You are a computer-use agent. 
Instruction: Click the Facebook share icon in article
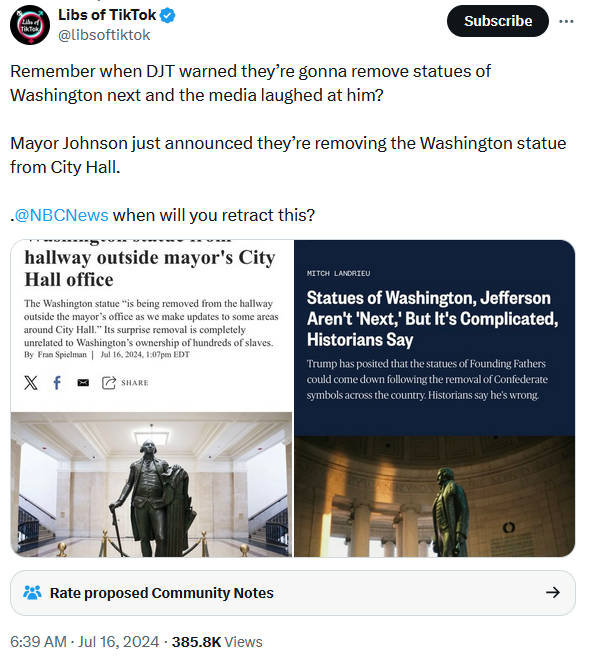click(x=57, y=383)
